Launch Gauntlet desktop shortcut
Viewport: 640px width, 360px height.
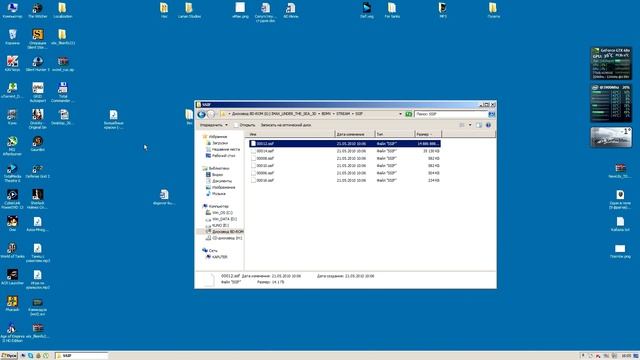(x=38, y=144)
